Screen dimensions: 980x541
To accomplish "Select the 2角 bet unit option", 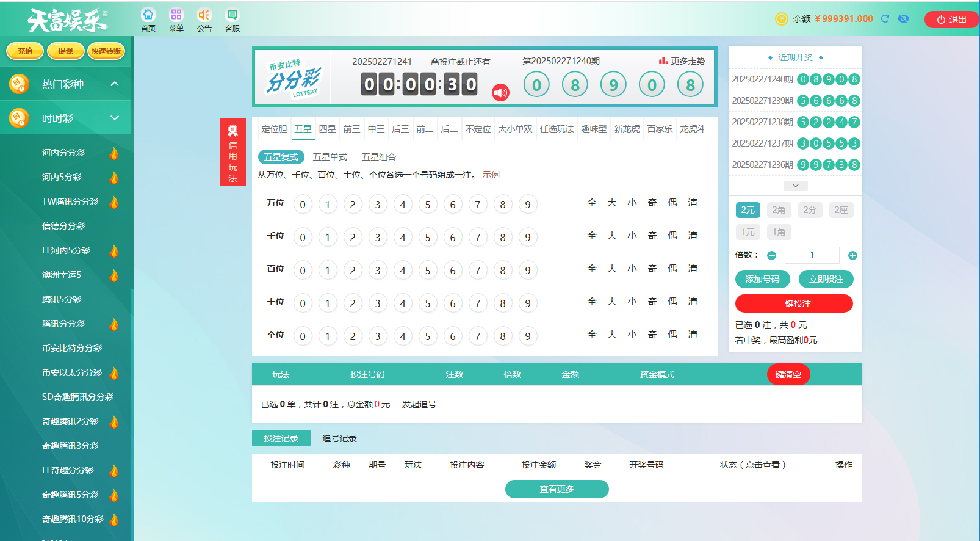I will tap(779, 210).
